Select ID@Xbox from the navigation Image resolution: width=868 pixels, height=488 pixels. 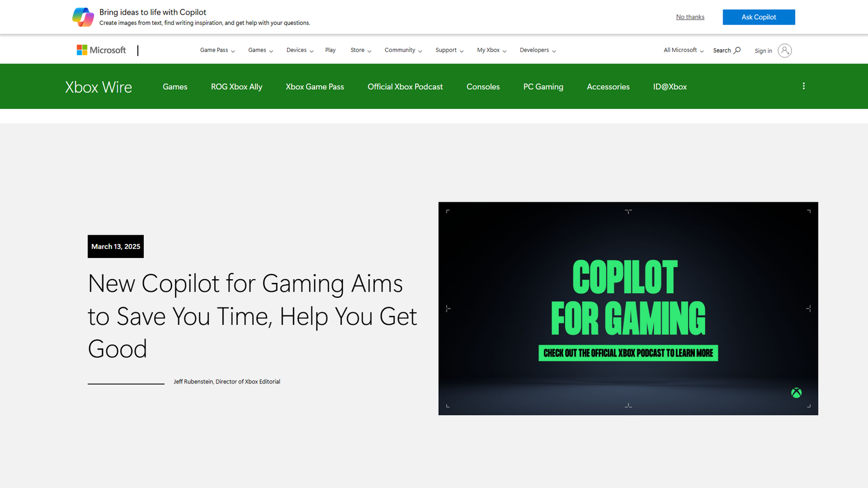[669, 86]
